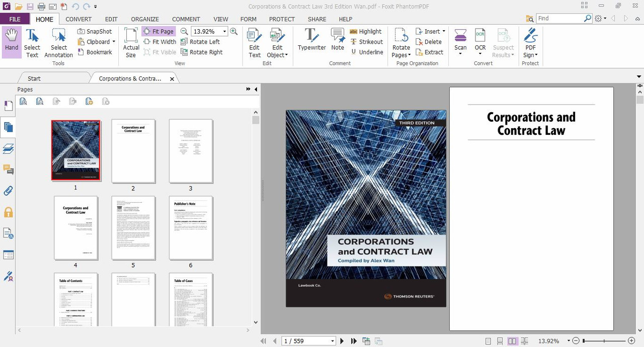The image size is (644, 347).
Task: Click zoom in plus button in status bar
Action: 631,341
